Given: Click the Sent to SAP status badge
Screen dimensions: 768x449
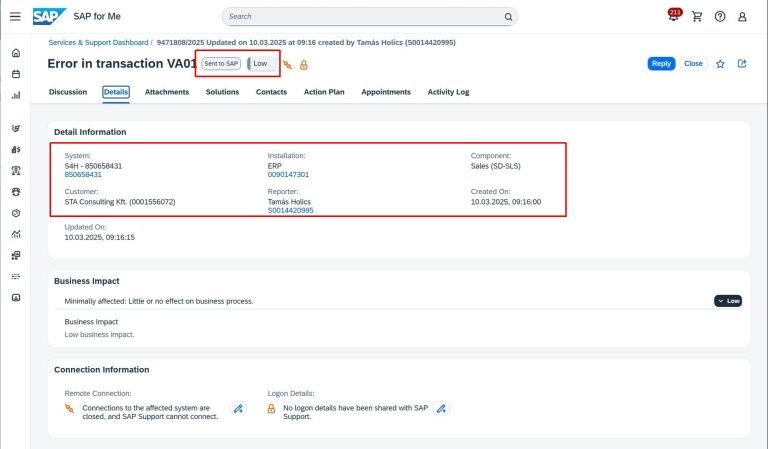Looking at the screenshot, I should (x=221, y=64).
